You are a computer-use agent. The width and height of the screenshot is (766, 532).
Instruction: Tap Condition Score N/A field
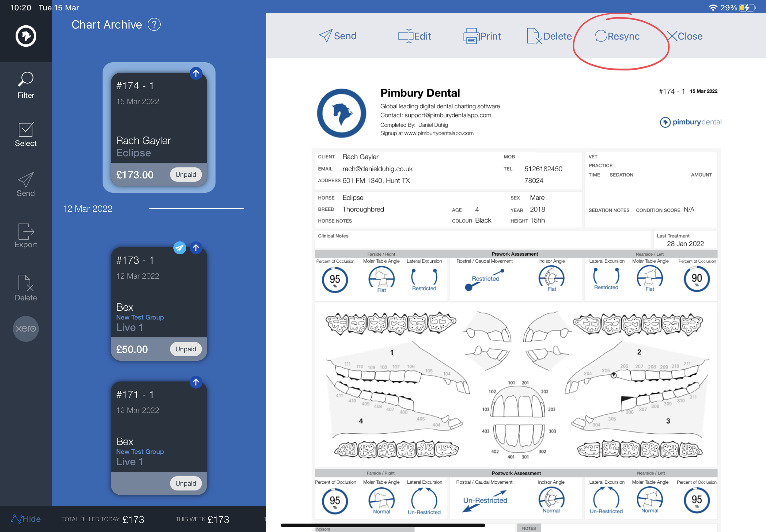[x=689, y=210]
